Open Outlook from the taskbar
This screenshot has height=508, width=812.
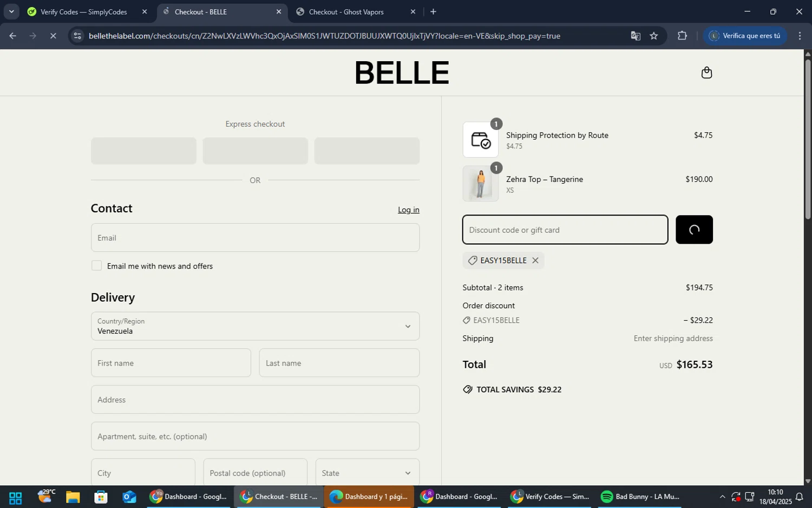(129, 497)
